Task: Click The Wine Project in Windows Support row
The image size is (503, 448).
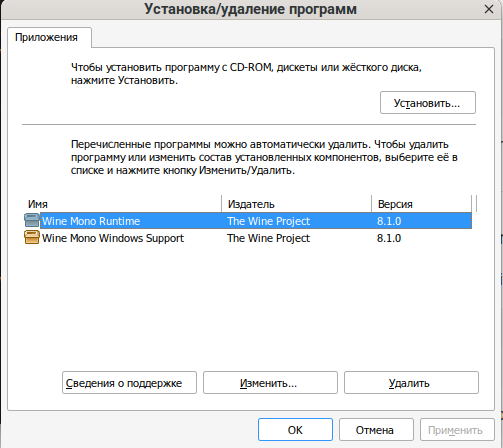Action: point(269,238)
